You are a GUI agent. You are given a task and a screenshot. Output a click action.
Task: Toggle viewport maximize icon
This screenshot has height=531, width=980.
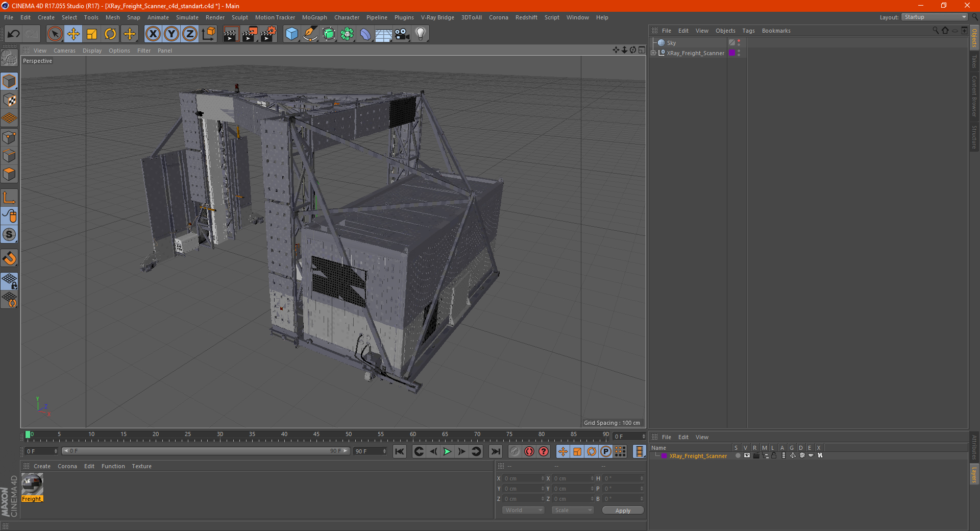click(642, 50)
